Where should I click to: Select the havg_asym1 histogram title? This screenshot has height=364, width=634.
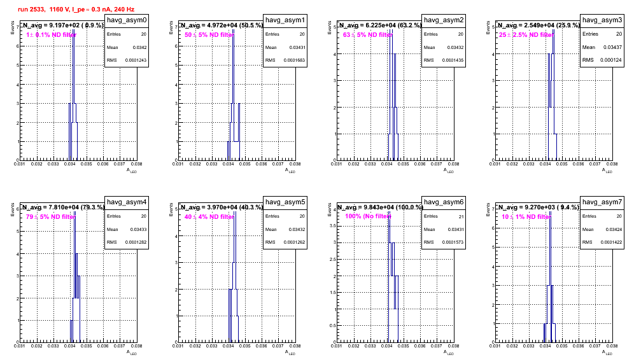click(x=285, y=20)
